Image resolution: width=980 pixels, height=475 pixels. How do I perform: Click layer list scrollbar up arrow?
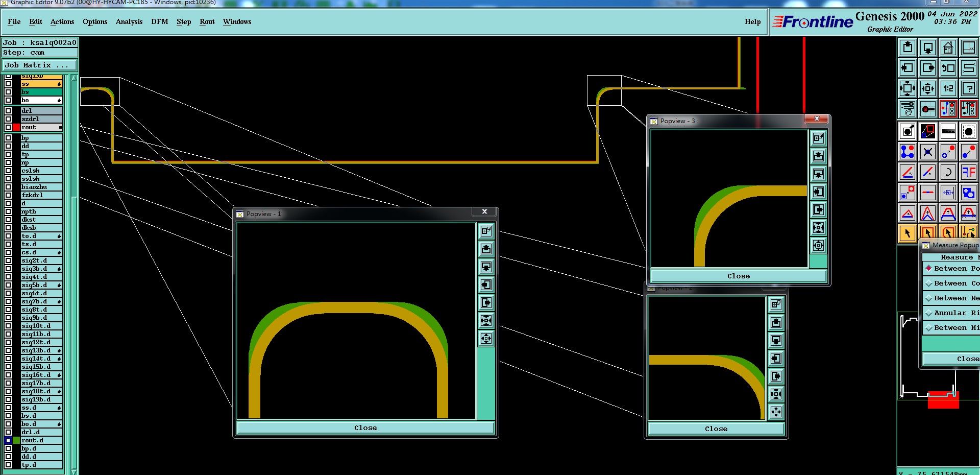[74, 78]
